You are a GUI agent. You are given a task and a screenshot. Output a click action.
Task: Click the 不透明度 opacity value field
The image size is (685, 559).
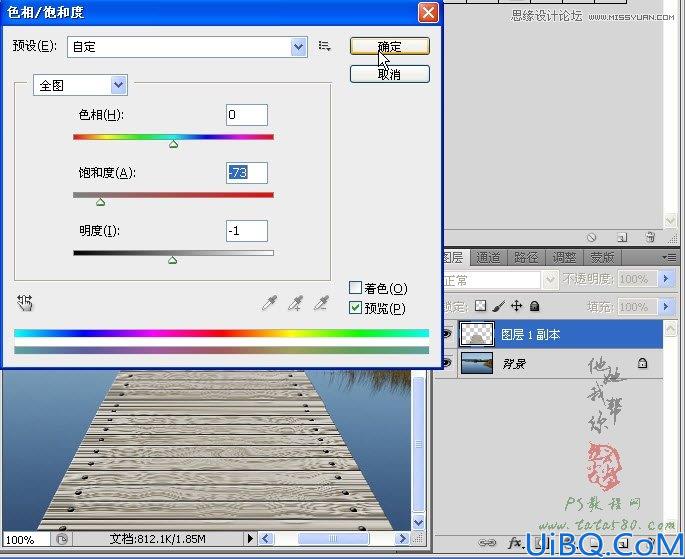[637, 279]
